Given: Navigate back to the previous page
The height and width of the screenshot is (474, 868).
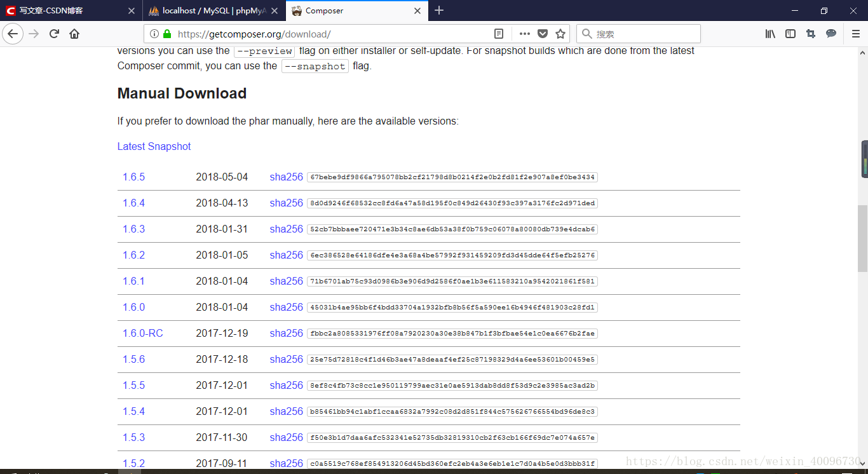Looking at the screenshot, I should [x=13, y=34].
